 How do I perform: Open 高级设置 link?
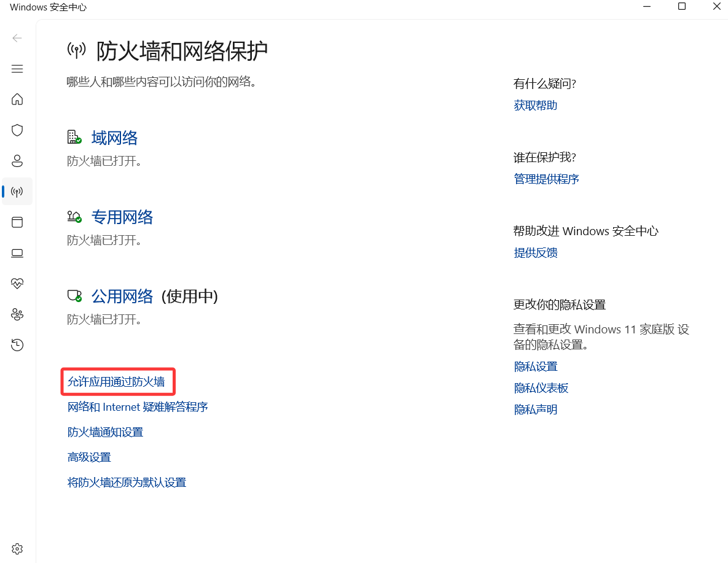[x=89, y=457]
